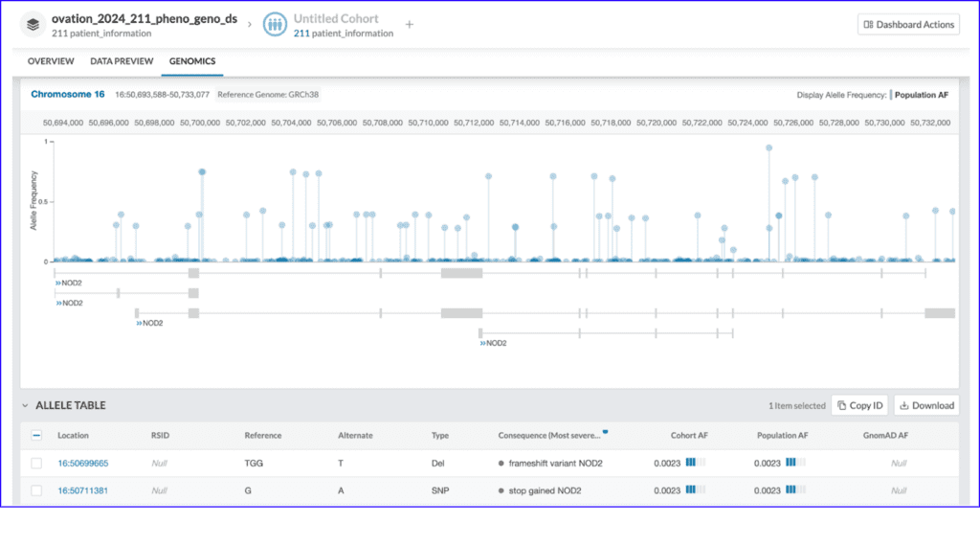Click the GnomAD AF column header

(885, 435)
